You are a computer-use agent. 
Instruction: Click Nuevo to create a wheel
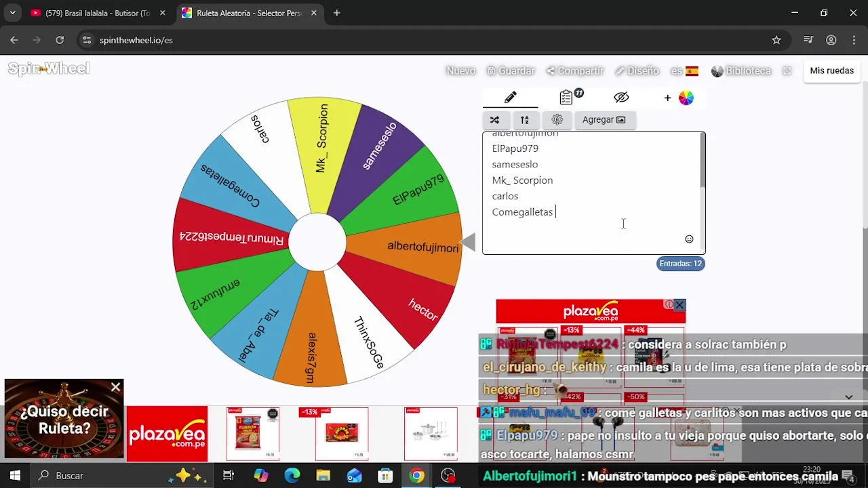[x=460, y=70]
